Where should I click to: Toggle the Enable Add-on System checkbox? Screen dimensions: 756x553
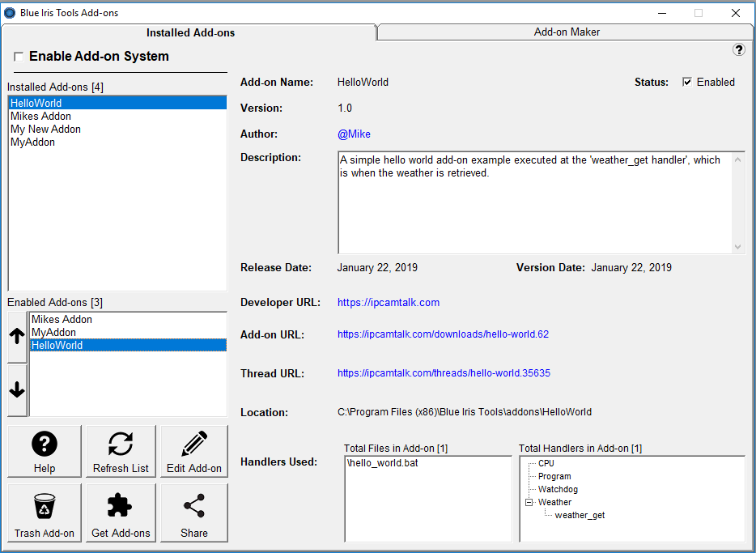[x=19, y=57]
